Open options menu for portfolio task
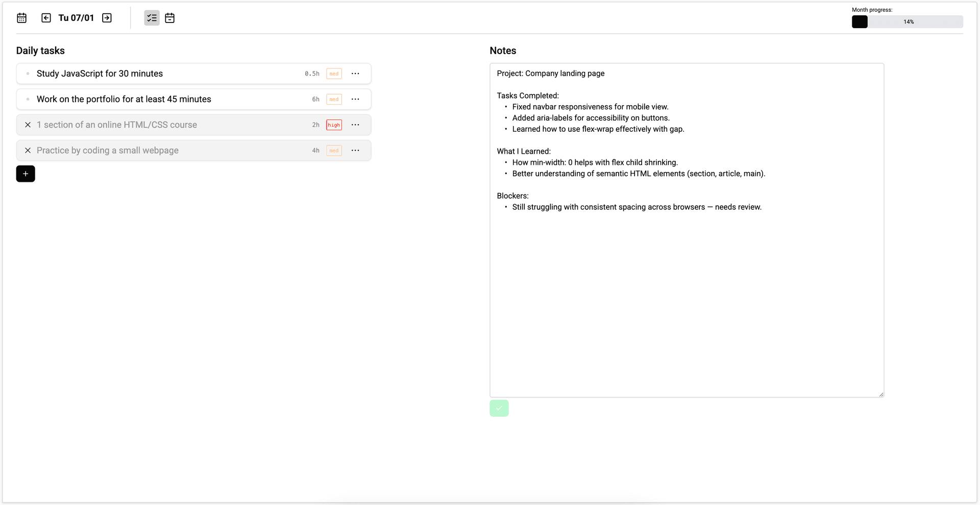Image resolution: width=980 pixels, height=505 pixels. tap(355, 99)
